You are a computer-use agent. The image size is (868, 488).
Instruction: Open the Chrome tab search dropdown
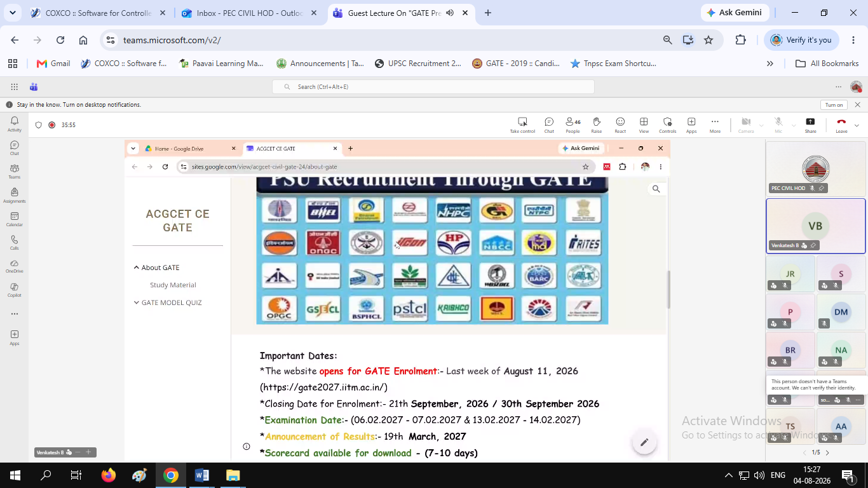13,13
